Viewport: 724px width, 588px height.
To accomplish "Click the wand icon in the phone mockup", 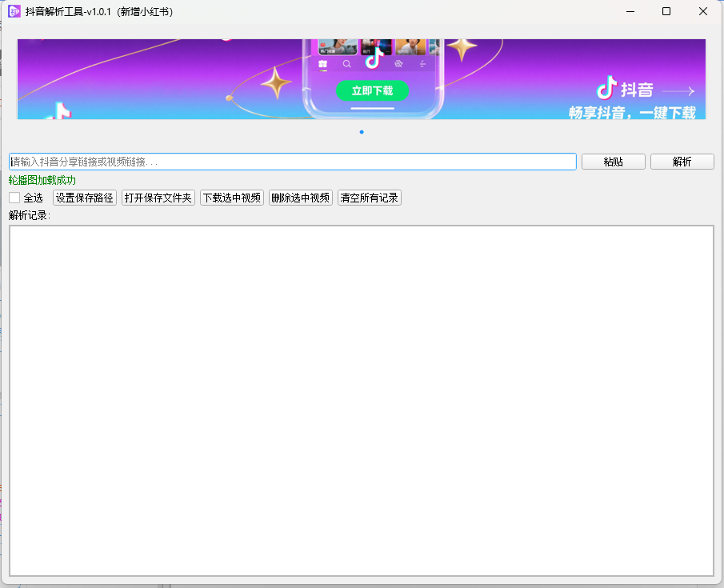I will (x=422, y=63).
